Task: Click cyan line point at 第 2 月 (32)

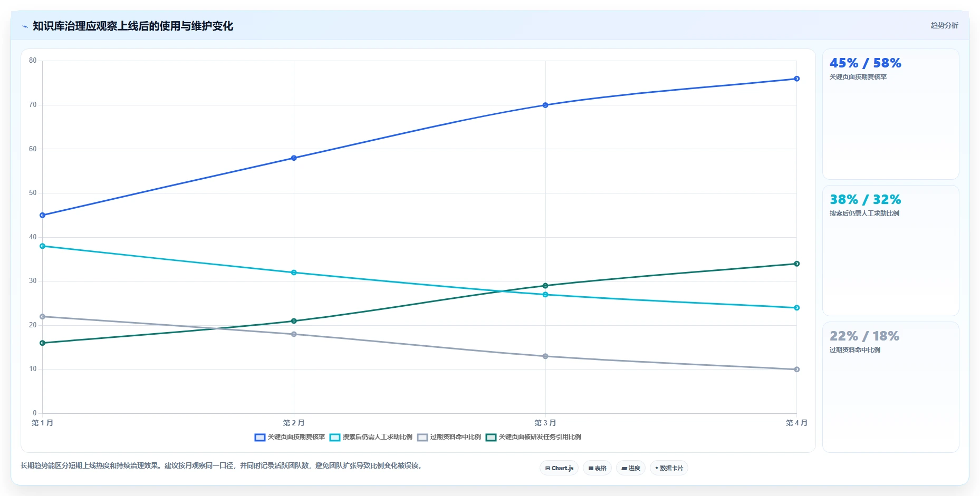Action: point(294,273)
